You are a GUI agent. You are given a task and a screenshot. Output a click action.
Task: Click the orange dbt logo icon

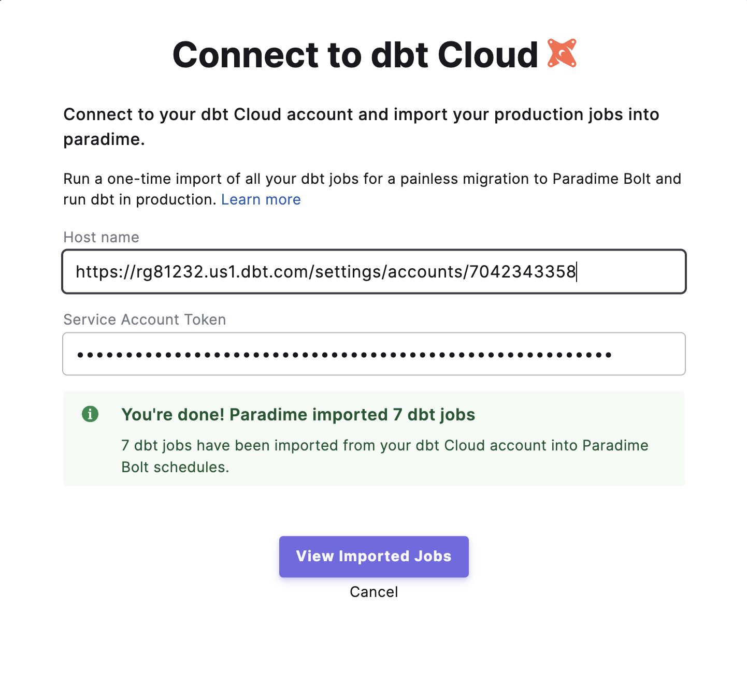[x=562, y=53]
